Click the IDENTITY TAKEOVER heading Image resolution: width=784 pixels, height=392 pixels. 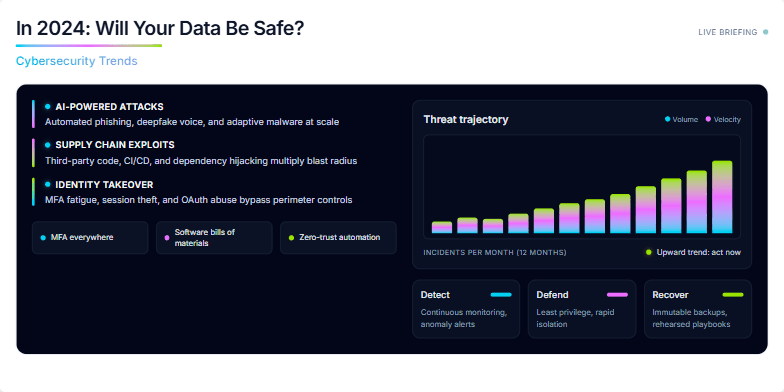pyautogui.click(x=104, y=184)
